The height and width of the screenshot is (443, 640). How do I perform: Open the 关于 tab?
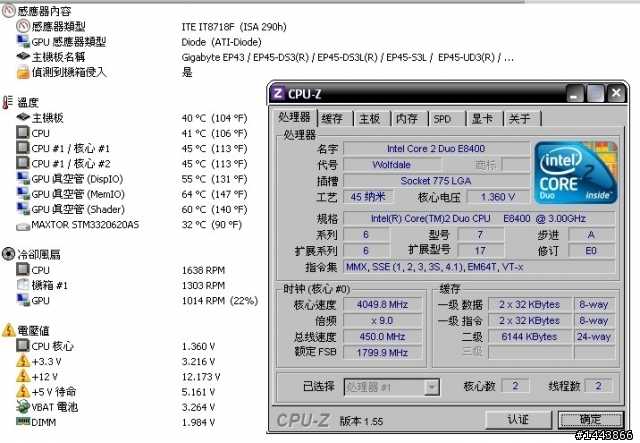[520, 119]
